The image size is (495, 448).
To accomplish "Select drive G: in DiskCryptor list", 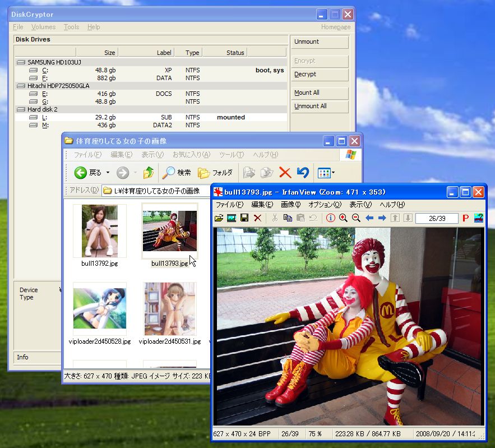I will 151,101.
